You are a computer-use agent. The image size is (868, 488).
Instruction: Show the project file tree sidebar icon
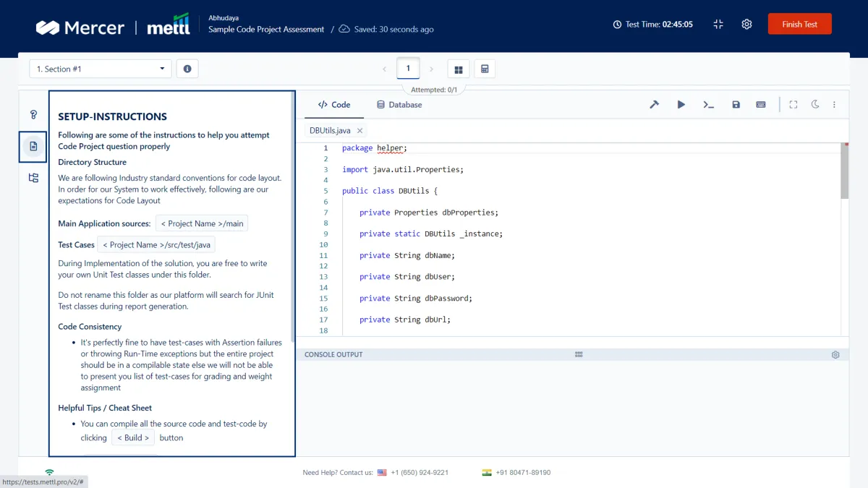[33, 178]
